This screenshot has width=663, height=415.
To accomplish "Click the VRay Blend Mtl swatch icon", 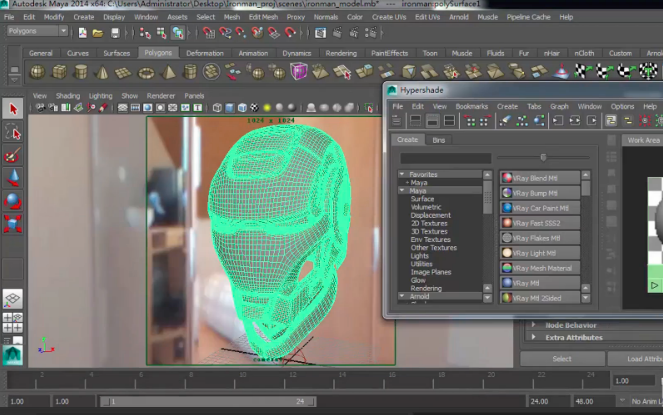I will tap(507, 178).
